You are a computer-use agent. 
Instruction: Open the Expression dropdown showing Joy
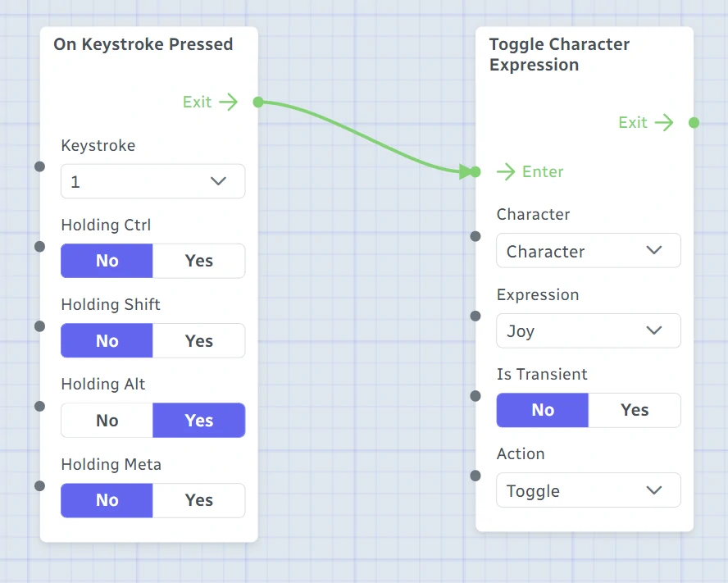pyautogui.click(x=589, y=330)
